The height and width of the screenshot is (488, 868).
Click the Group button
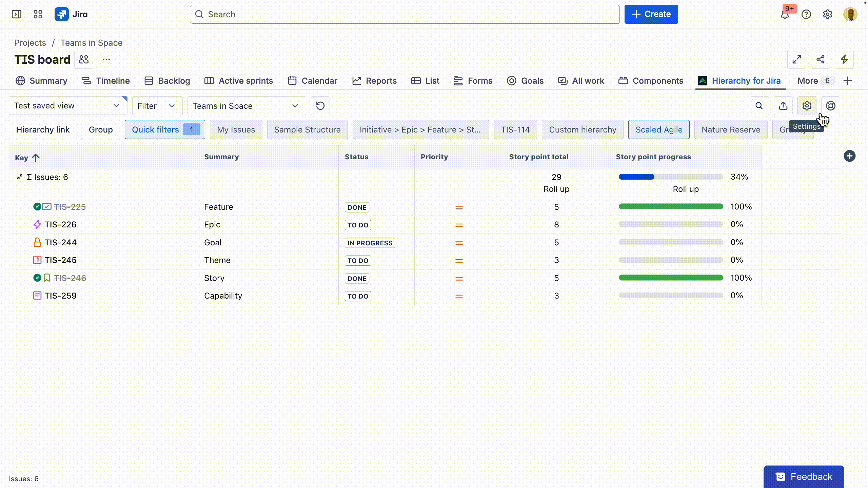click(x=101, y=129)
